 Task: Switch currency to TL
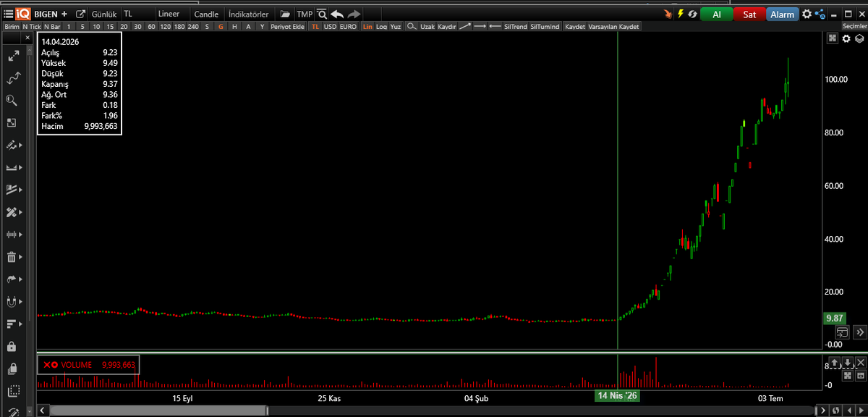315,26
